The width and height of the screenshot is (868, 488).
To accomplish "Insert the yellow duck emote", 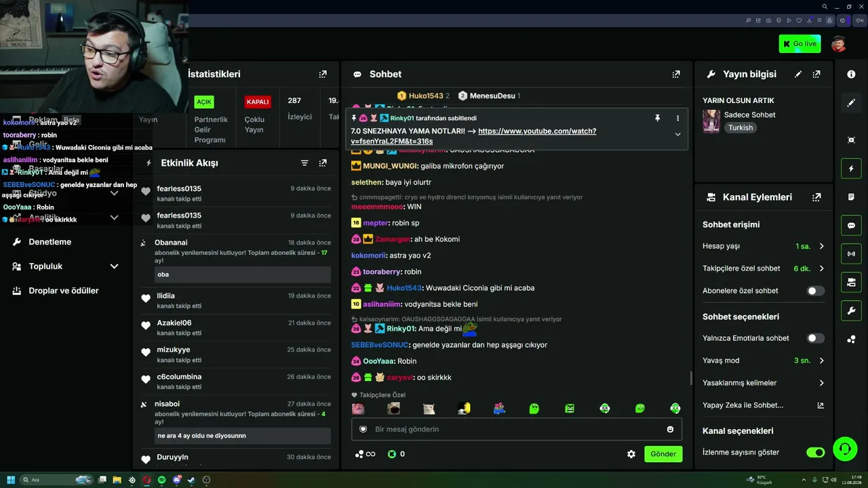I will [x=464, y=408].
